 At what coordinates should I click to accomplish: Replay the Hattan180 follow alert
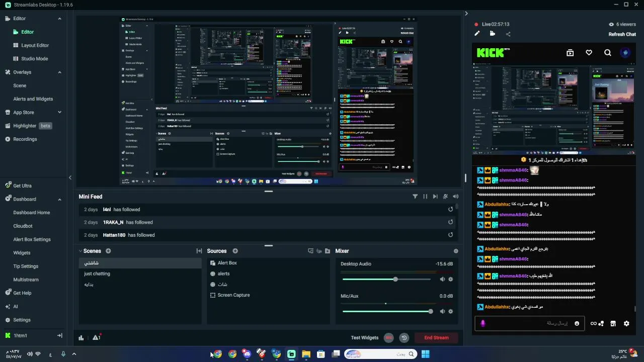point(450,235)
